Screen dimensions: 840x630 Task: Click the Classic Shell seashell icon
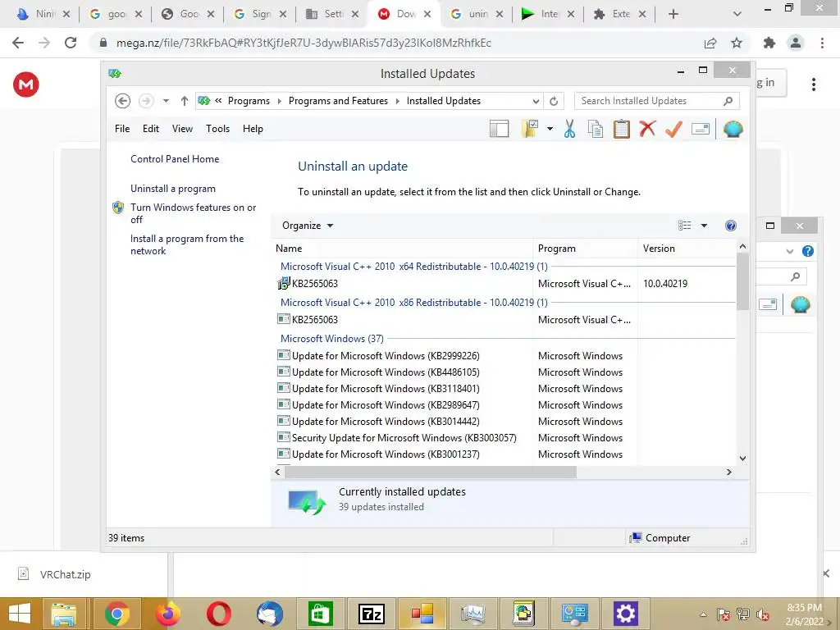tap(733, 129)
